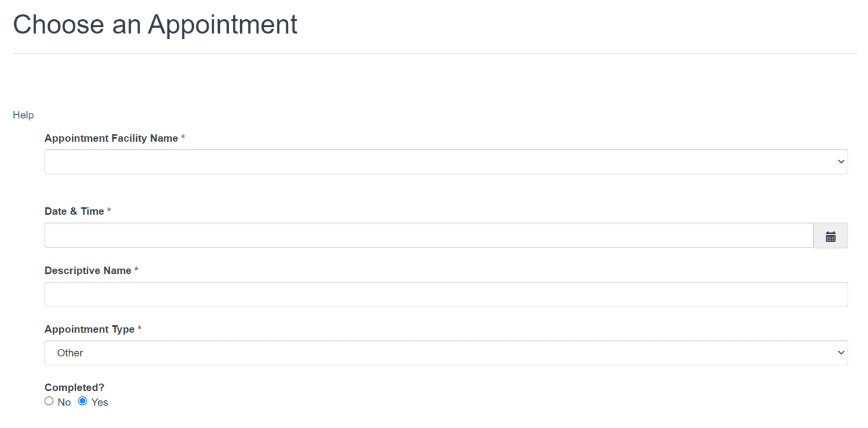Click into the Descriptive Name text box

coord(446,295)
